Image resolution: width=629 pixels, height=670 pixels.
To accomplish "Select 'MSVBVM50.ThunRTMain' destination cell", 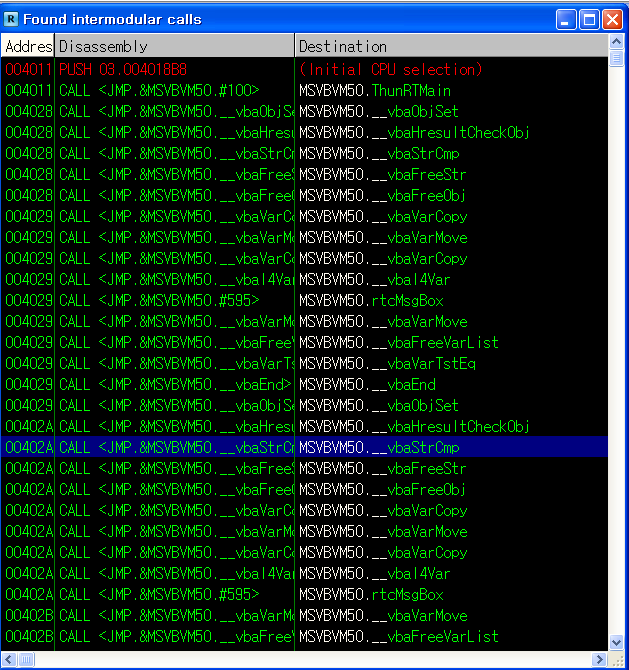I will click(x=375, y=91).
